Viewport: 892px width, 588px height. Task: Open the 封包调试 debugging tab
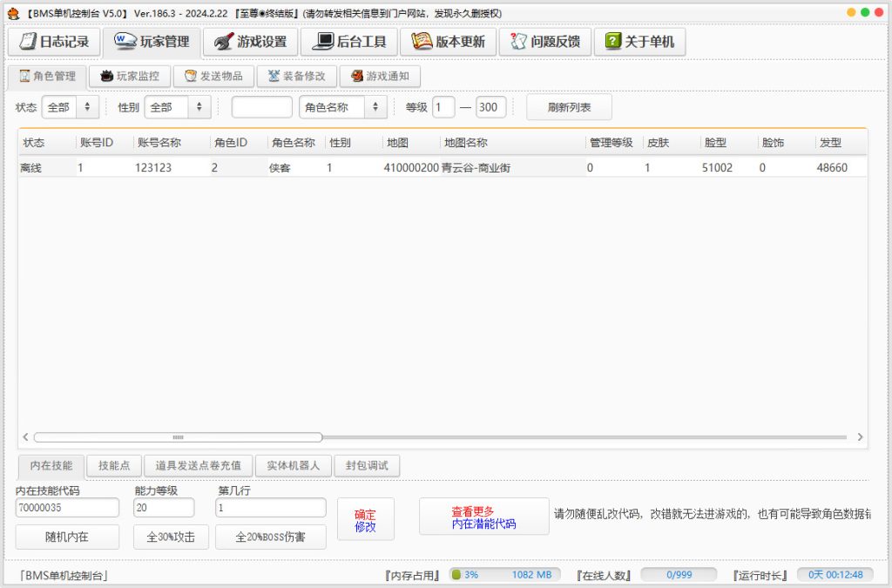click(x=366, y=465)
